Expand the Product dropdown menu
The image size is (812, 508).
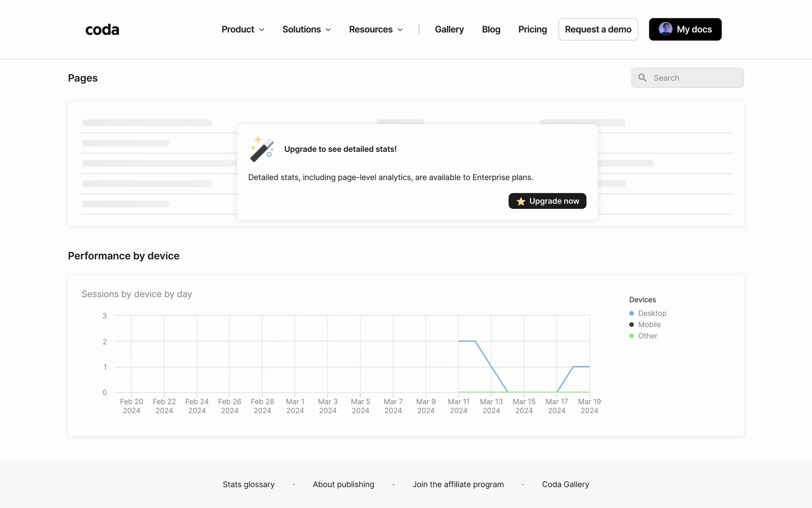click(x=243, y=29)
